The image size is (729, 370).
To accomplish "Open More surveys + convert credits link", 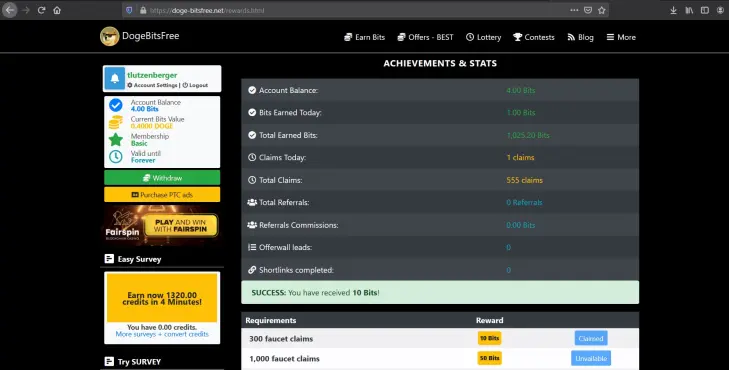I will pos(162,334).
